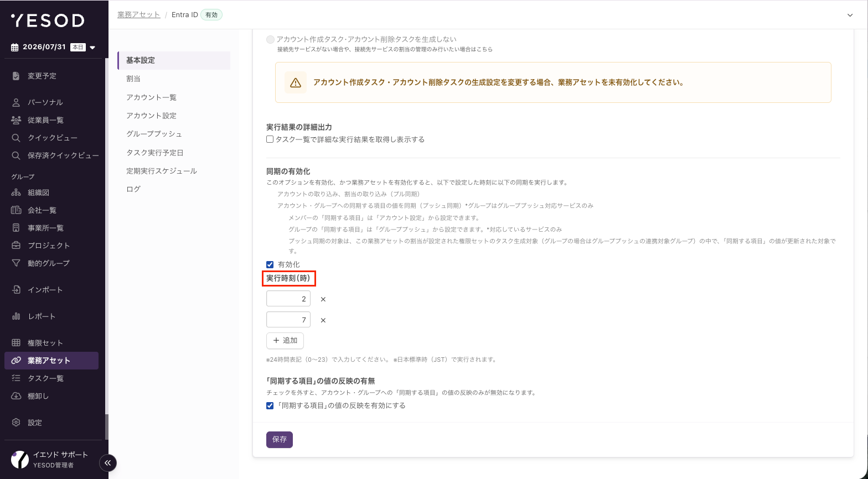The image size is (868, 479).
Task: Click the 設定 gear icon
Action: (x=16, y=423)
